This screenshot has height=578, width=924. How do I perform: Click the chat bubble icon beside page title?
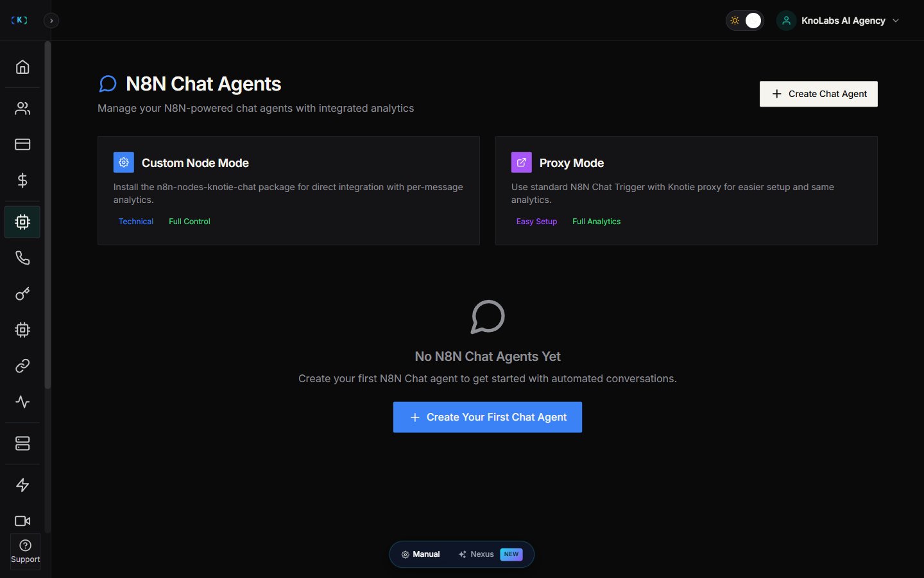[x=108, y=84]
